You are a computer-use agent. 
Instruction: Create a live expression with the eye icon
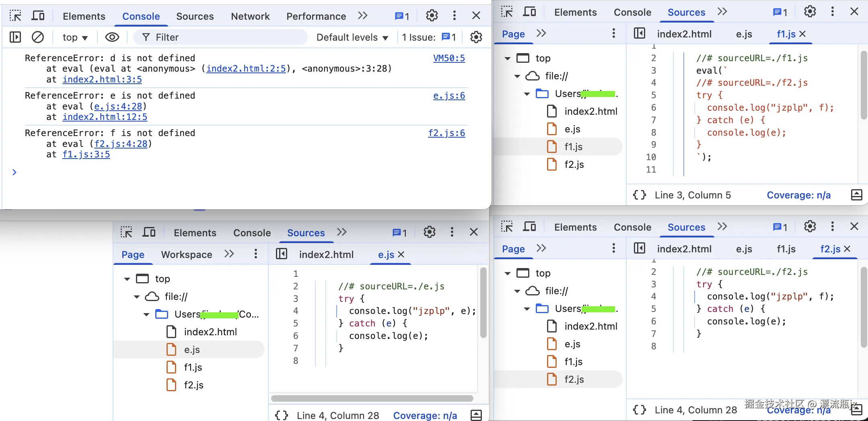(112, 37)
